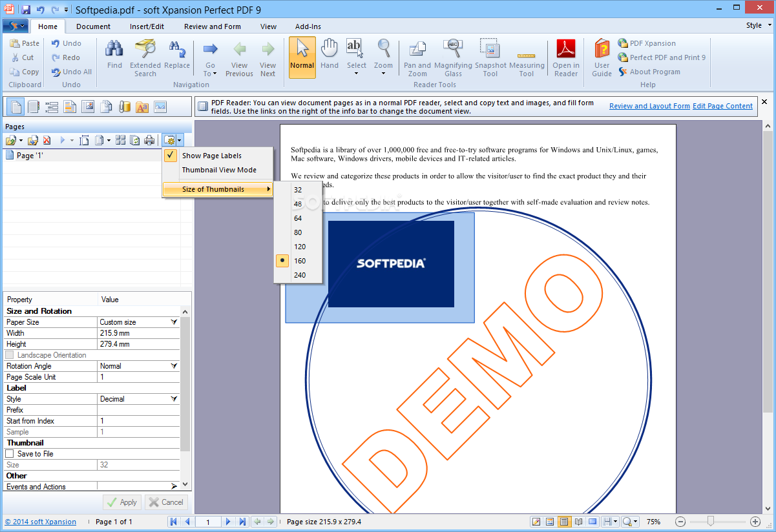
Task: Click the Apply button
Action: 122,502
